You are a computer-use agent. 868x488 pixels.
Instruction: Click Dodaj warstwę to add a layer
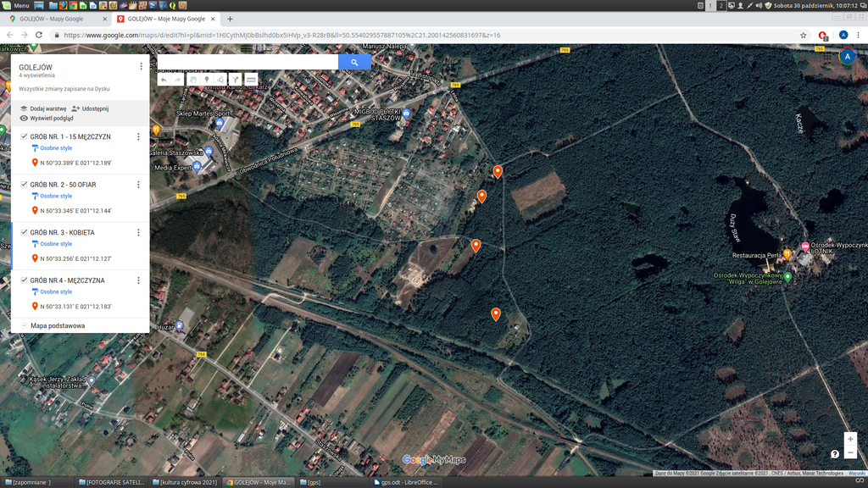pos(43,108)
